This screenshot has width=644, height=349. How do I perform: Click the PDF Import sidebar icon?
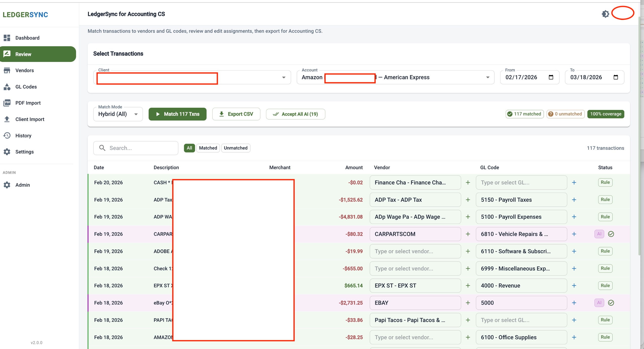click(7, 103)
